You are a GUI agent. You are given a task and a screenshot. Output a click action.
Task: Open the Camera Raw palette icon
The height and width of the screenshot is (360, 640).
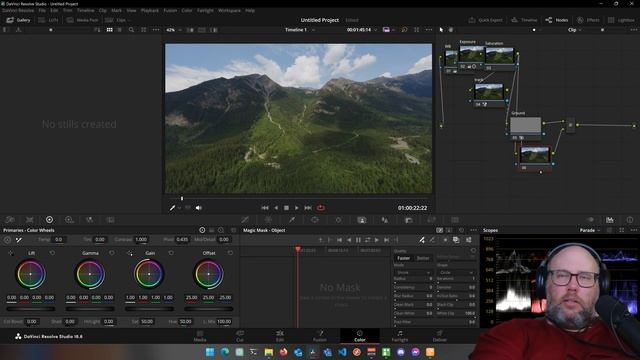(x=10, y=220)
